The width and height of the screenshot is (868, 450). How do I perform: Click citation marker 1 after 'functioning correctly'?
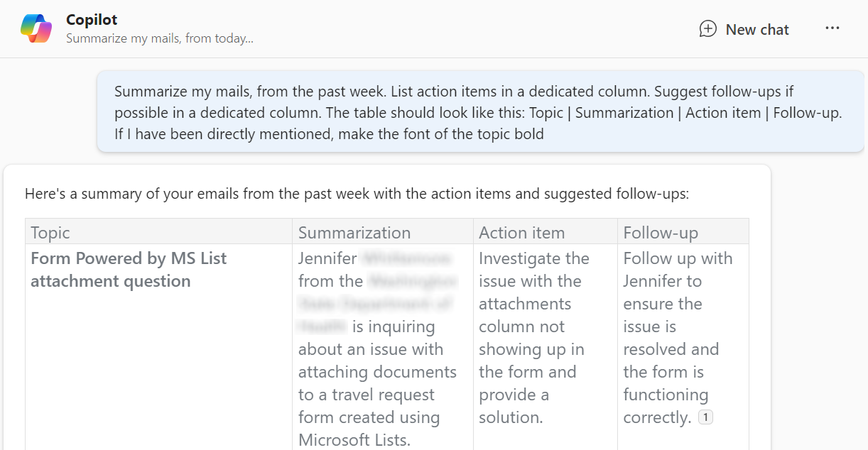pyautogui.click(x=705, y=417)
